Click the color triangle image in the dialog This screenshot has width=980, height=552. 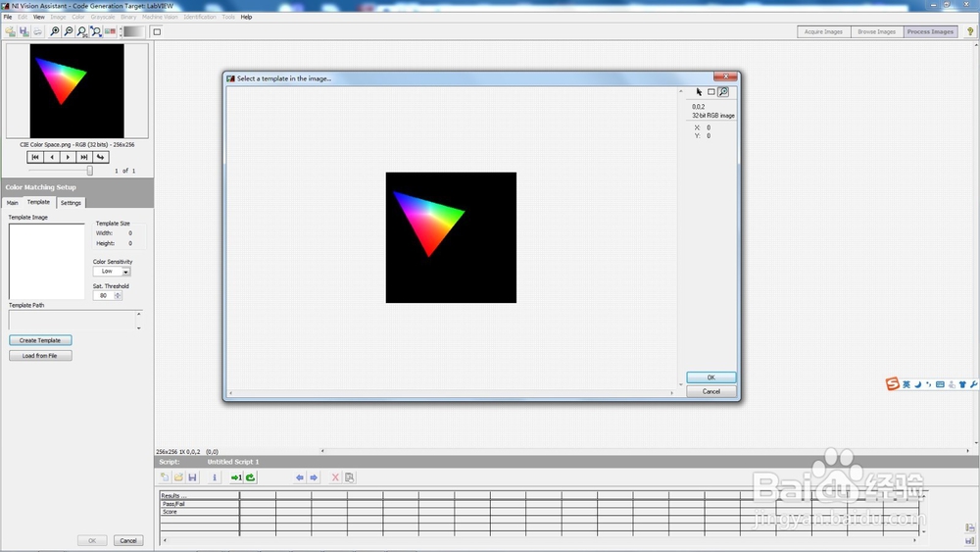(451, 237)
